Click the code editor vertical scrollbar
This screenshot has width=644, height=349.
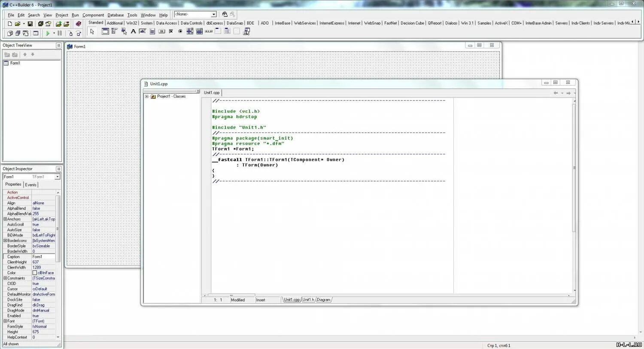coord(574,168)
